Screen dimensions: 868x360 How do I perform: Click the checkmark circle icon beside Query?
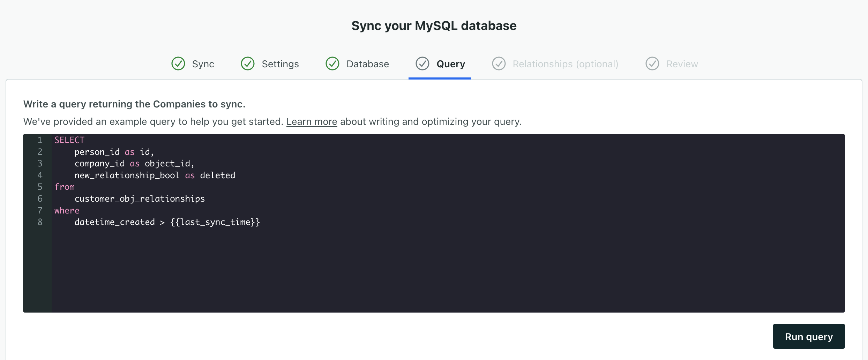[422, 64]
